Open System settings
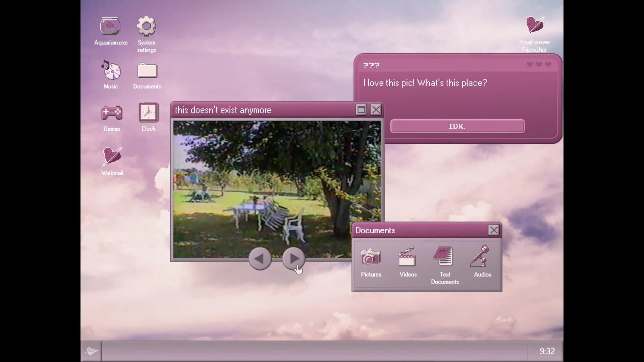 (147, 25)
